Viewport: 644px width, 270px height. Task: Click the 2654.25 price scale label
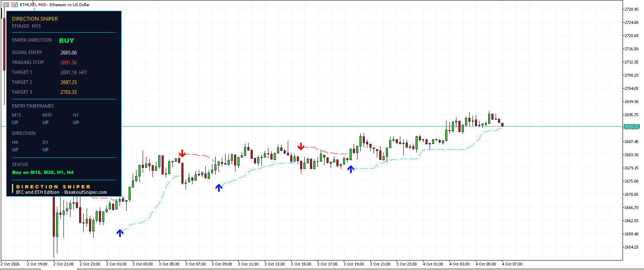pos(632,247)
